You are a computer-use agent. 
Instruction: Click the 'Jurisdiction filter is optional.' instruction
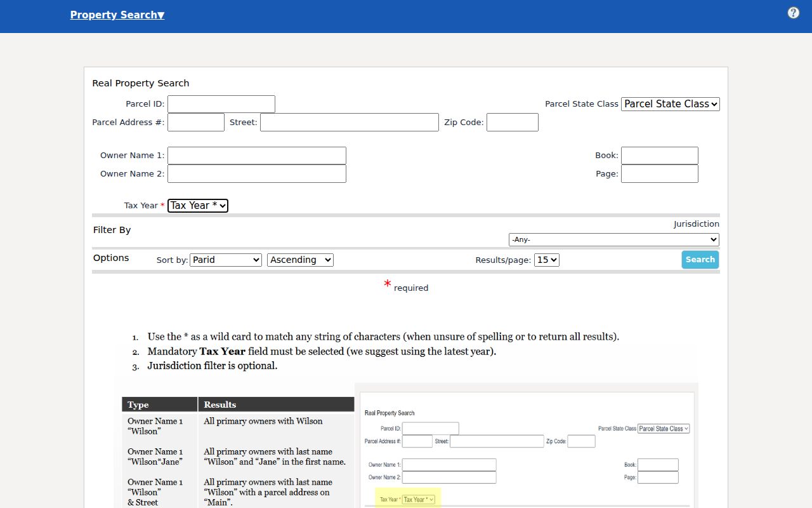click(213, 366)
